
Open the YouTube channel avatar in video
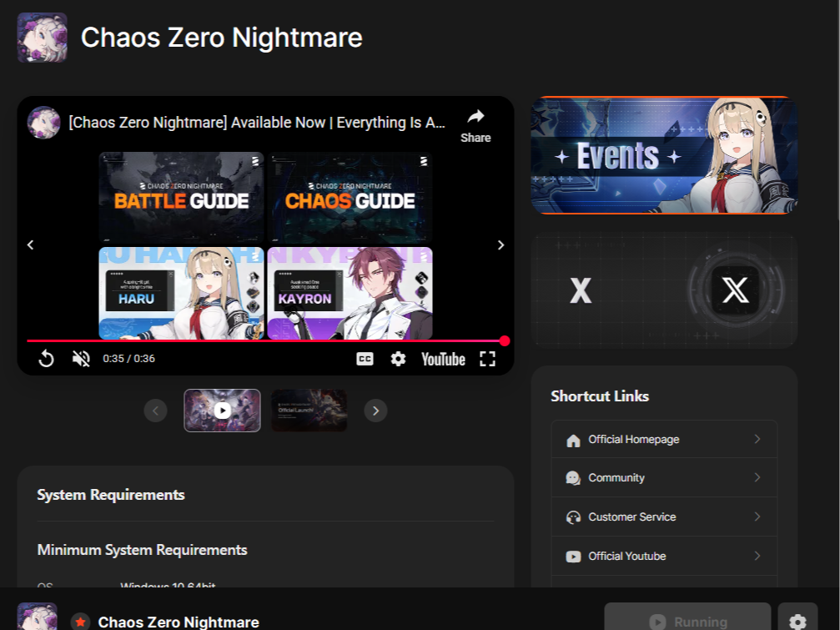44,122
